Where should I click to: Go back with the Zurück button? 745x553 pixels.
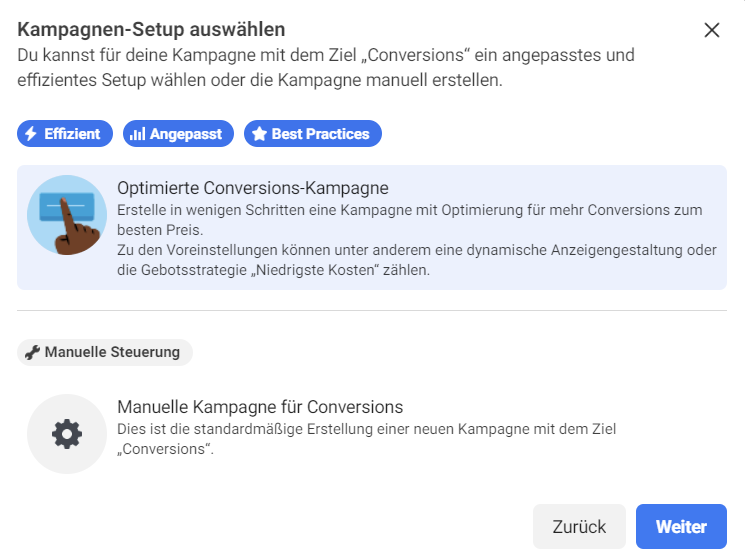coord(579,526)
